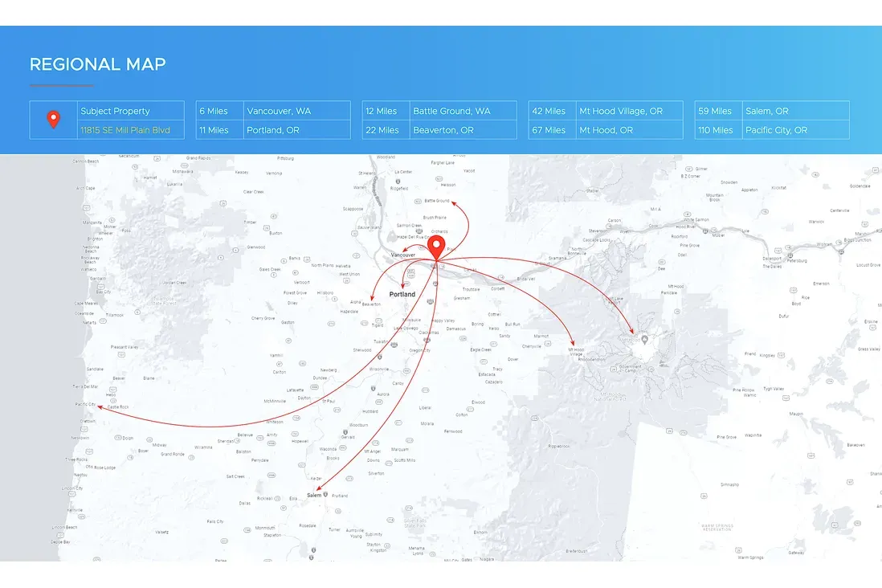Viewport: 882px width, 588px height.
Task: Click the bold Vancouver label on the map
Action: coord(402,255)
